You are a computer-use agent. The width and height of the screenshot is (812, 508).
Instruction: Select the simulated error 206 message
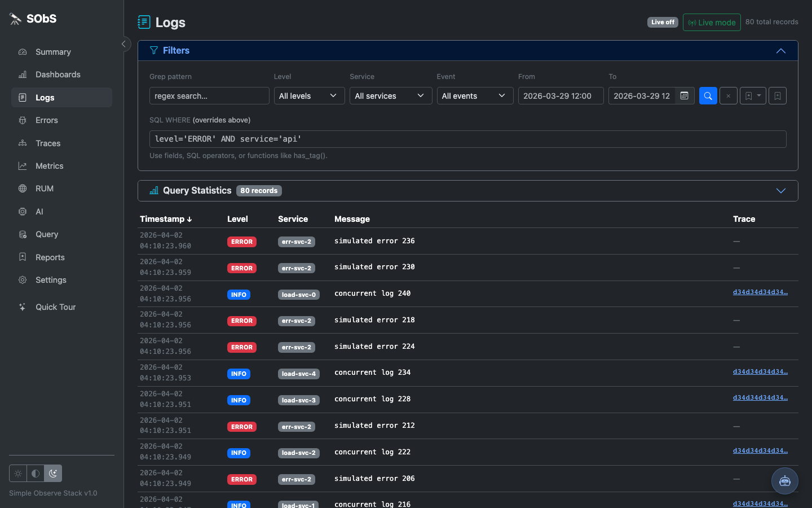pos(374,479)
